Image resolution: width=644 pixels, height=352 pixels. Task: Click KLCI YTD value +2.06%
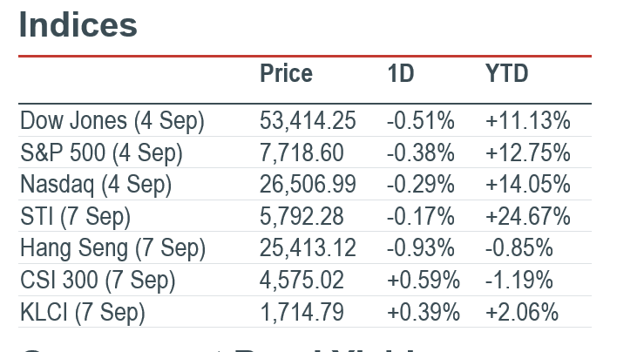pyautogui.click(x=522, y=312)
